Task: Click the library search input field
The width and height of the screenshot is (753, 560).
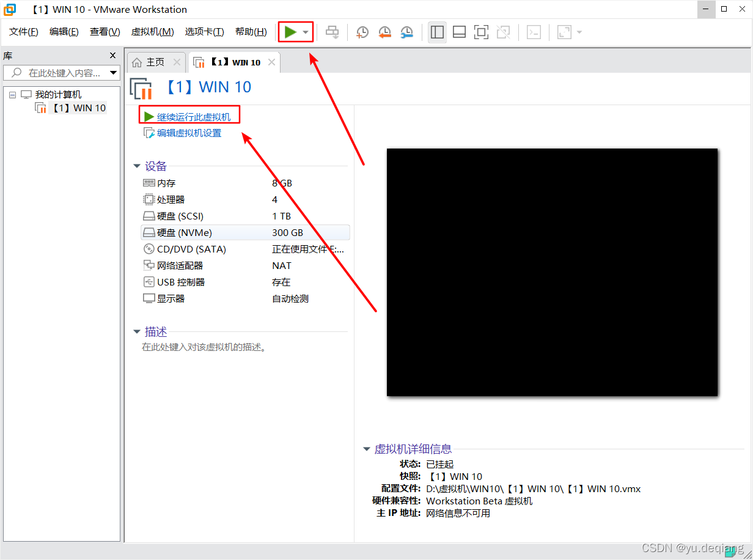Action: [56, 73]
